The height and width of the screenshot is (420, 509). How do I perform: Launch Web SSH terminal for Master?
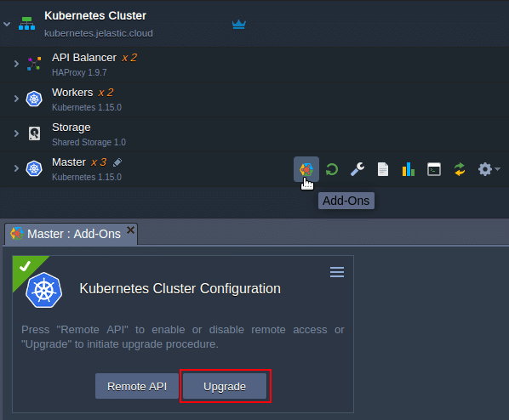point(434,169)
